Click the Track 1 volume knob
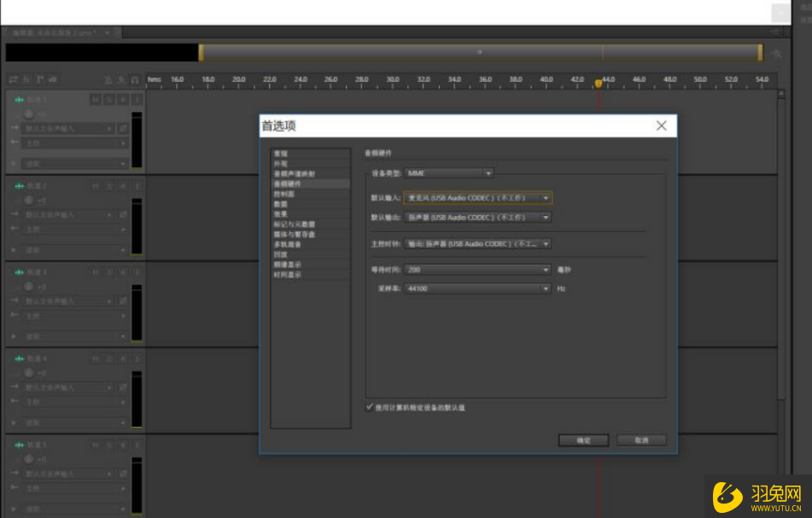Viewport: 812px width, 518px height. pyautogui.click(x=29, y=114)
